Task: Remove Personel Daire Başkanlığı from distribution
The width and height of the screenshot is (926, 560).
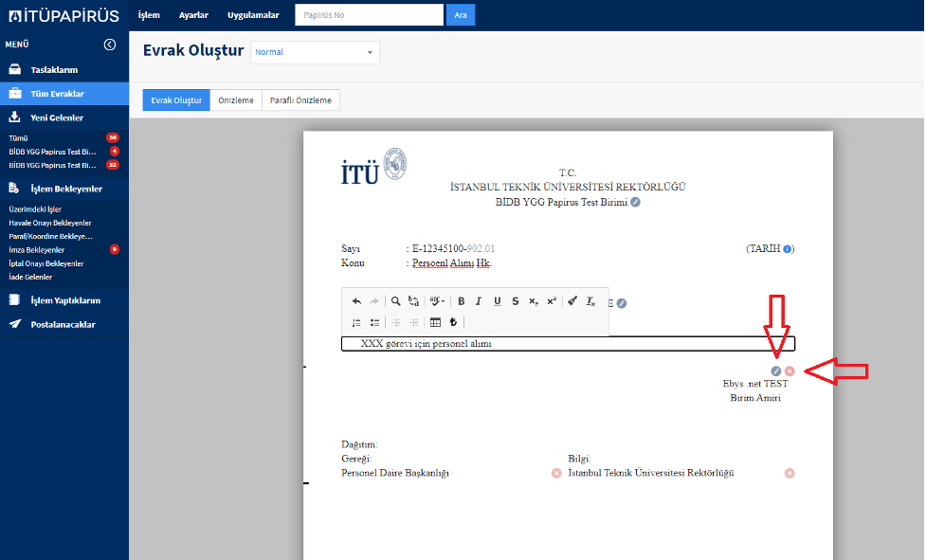Action: click(556, 473)
